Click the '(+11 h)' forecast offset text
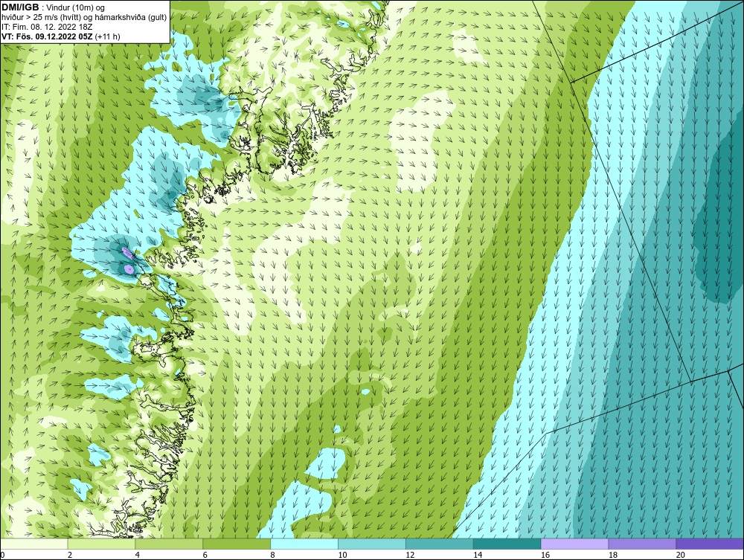The width and height of the screenshot is (744, 560). point(108,36)
